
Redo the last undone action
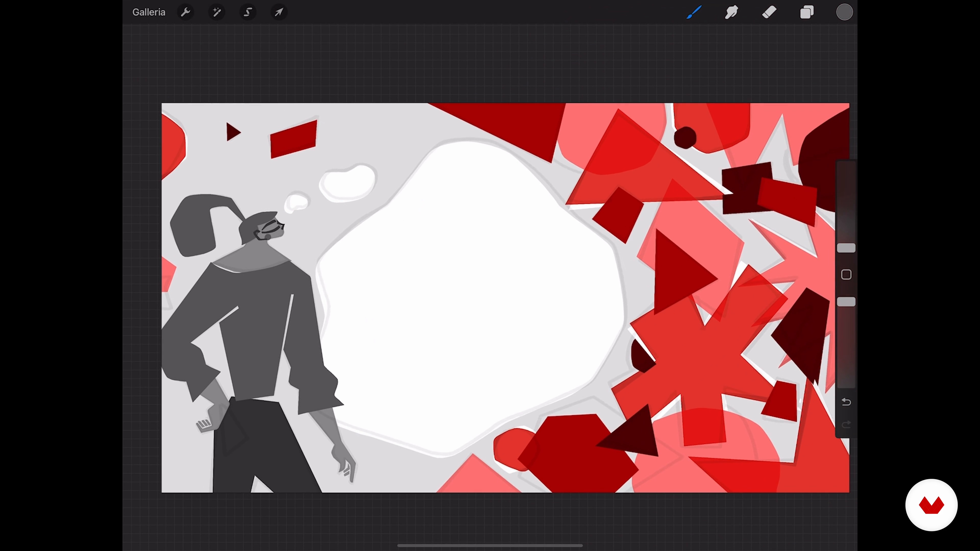[x=846, y=424]
